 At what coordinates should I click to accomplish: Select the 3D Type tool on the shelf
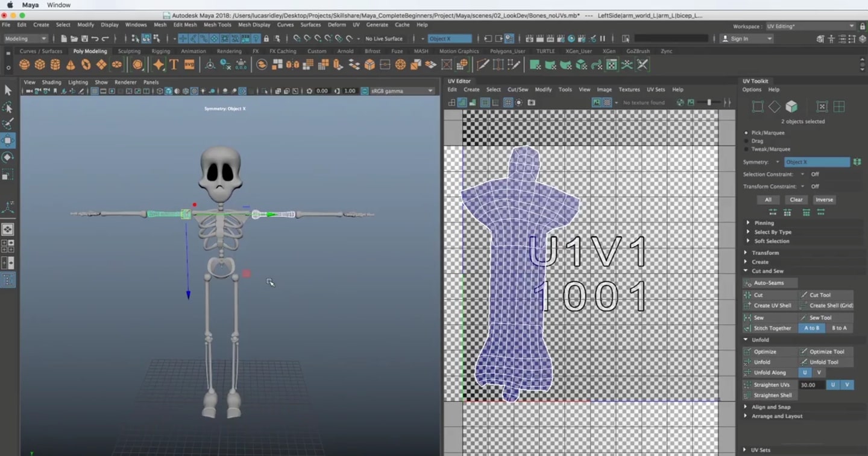click(175, 65)
